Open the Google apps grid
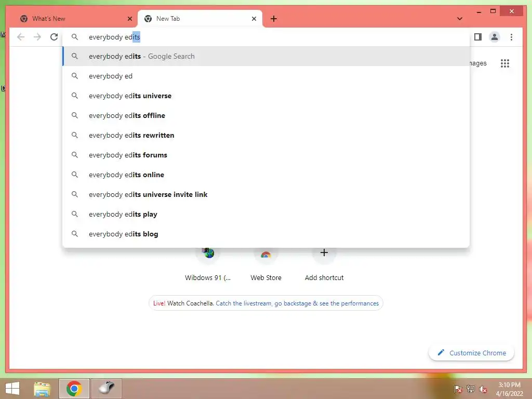 click(x=505, y=63)
